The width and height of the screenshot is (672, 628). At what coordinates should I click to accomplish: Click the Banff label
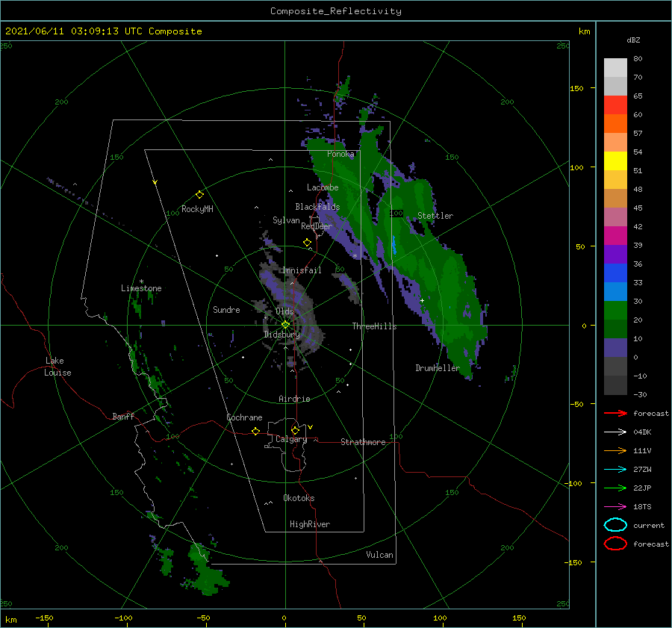[123, 416]
